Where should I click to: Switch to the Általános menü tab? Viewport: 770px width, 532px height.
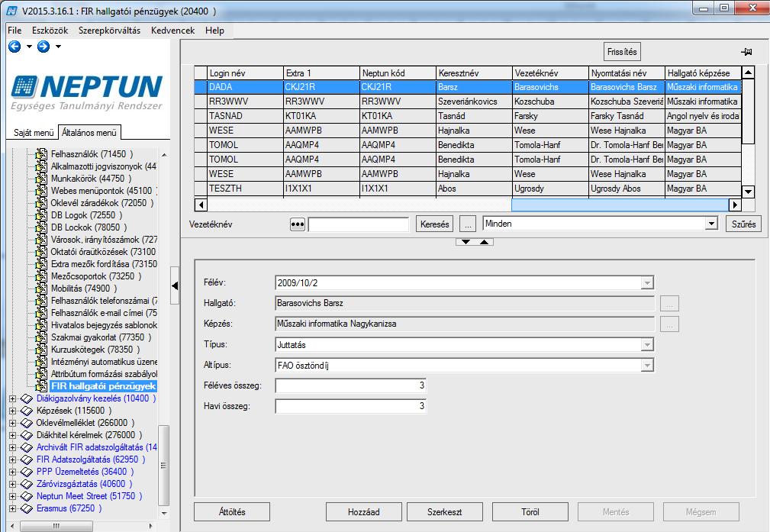(89, 133)
